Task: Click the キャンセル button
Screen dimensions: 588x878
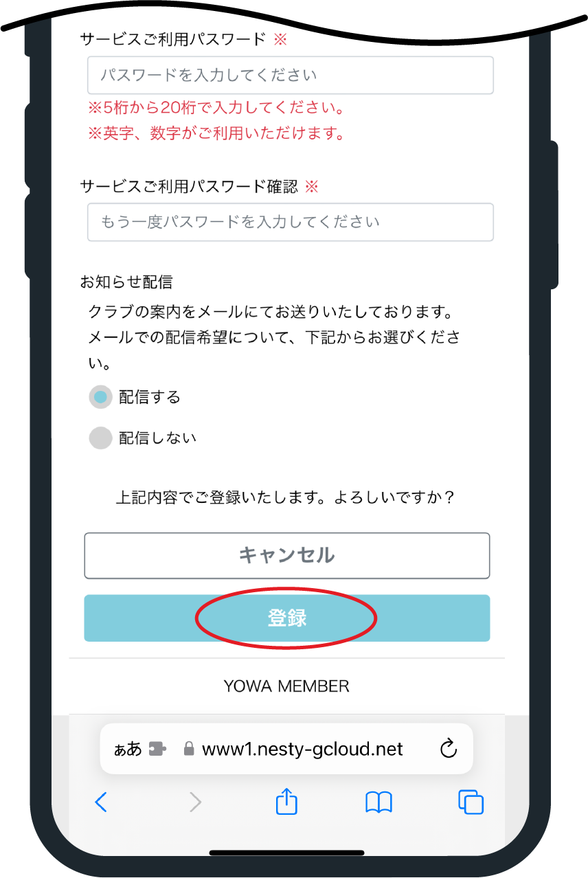Action: [287, 555]
